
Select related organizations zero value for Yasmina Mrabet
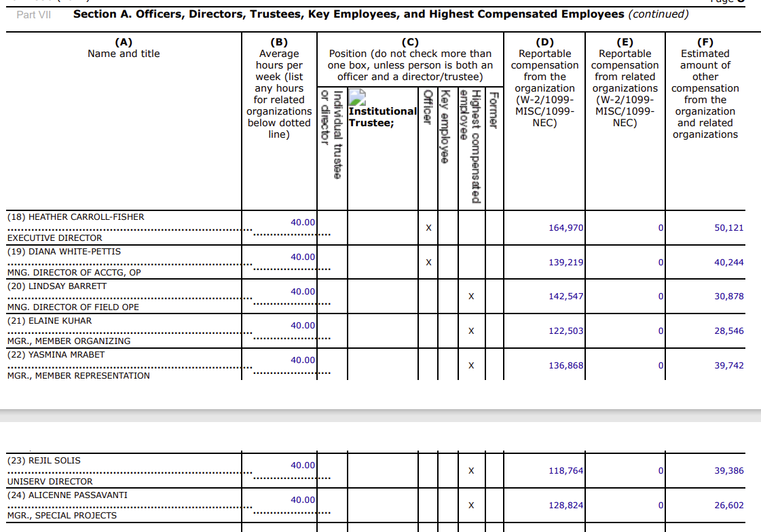coord(660,366)
